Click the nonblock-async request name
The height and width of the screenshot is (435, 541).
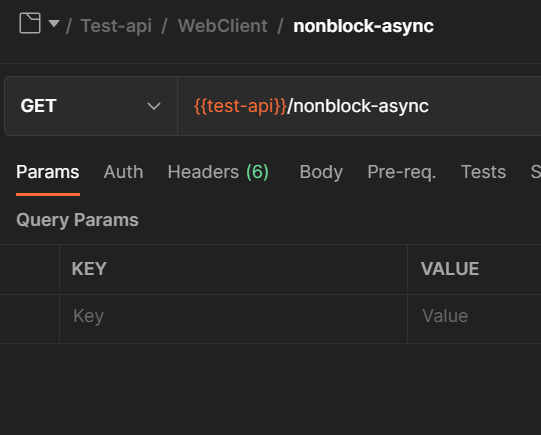coord(364,26)
